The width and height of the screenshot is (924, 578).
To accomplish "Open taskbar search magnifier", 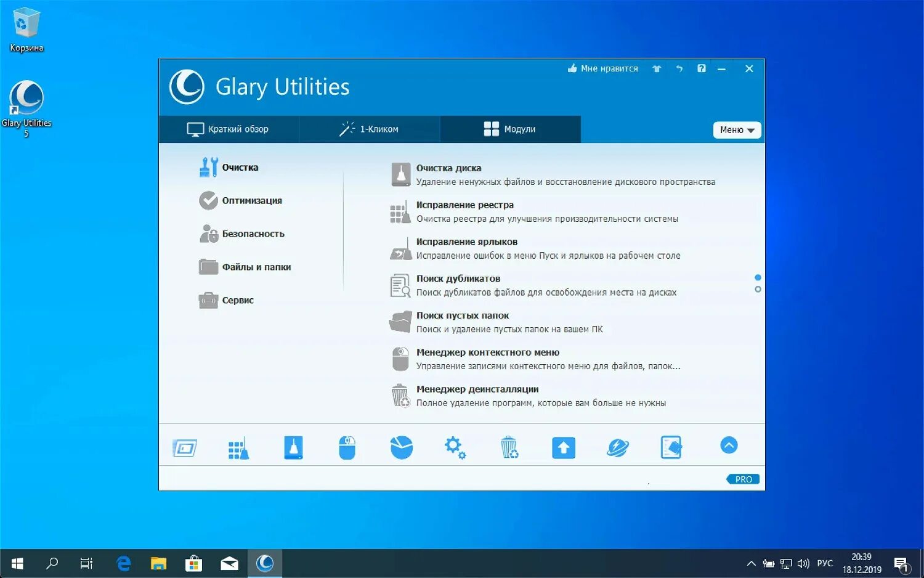I will pos(52,563).
